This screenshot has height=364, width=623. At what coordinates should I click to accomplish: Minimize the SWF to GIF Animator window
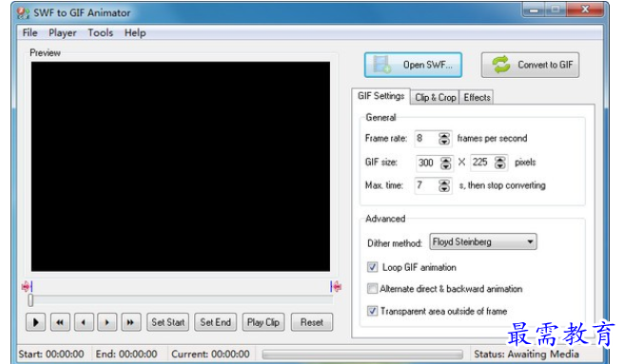pos(535,10)
